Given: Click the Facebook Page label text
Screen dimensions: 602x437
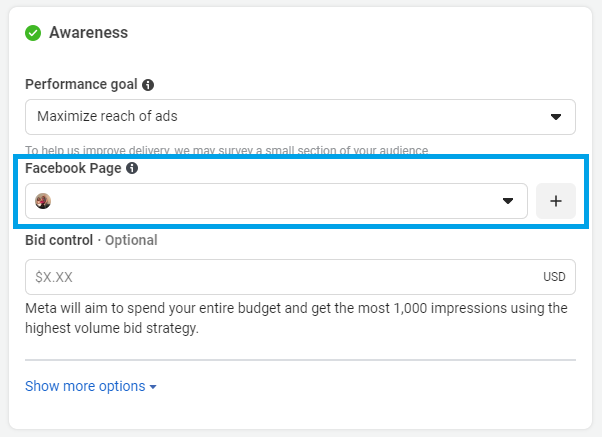Looking at the screenshot, I should coord(73,169).
